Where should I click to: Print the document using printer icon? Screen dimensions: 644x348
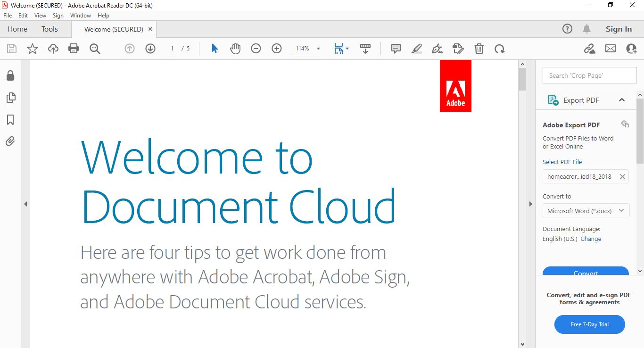point(74,49)
